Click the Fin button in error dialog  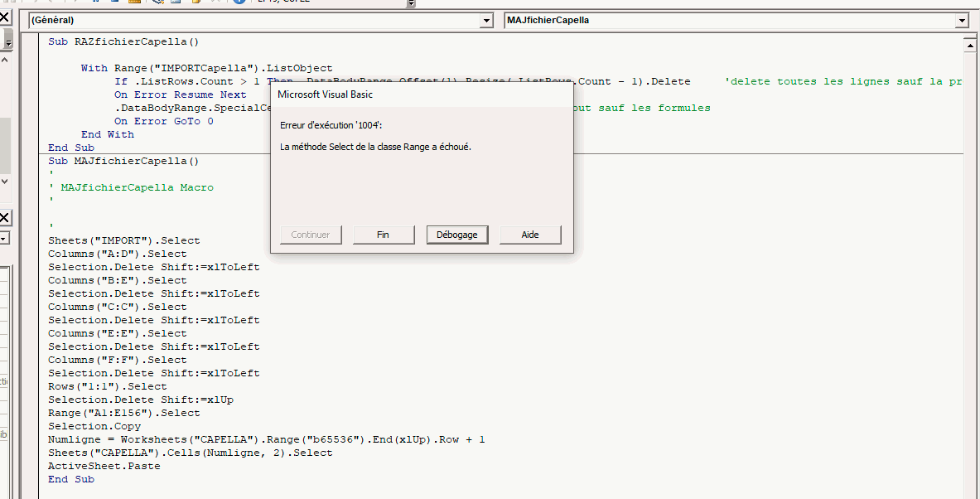383,235
